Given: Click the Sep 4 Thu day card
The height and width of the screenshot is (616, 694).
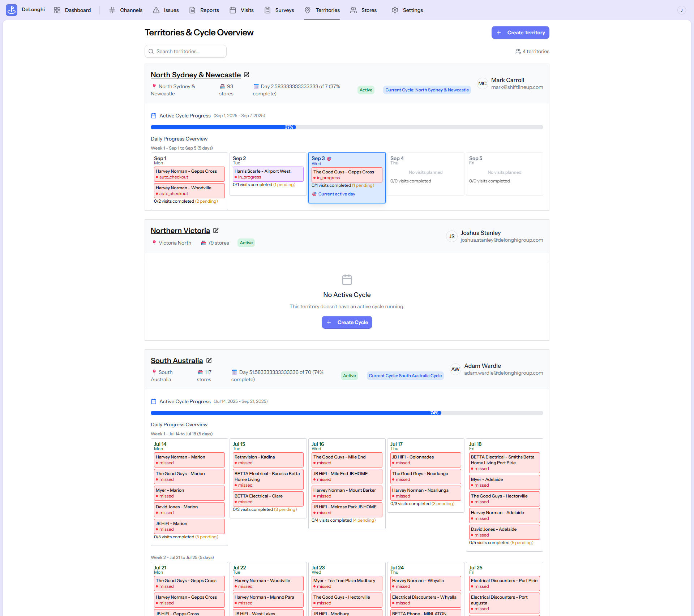Looking at the screenshot, I should pos(425,174).
